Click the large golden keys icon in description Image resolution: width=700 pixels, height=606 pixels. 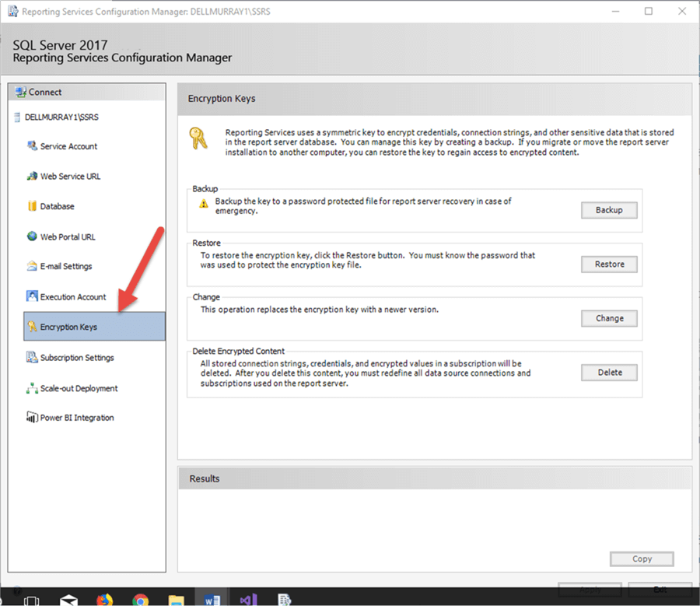click(x=198, y=138)
